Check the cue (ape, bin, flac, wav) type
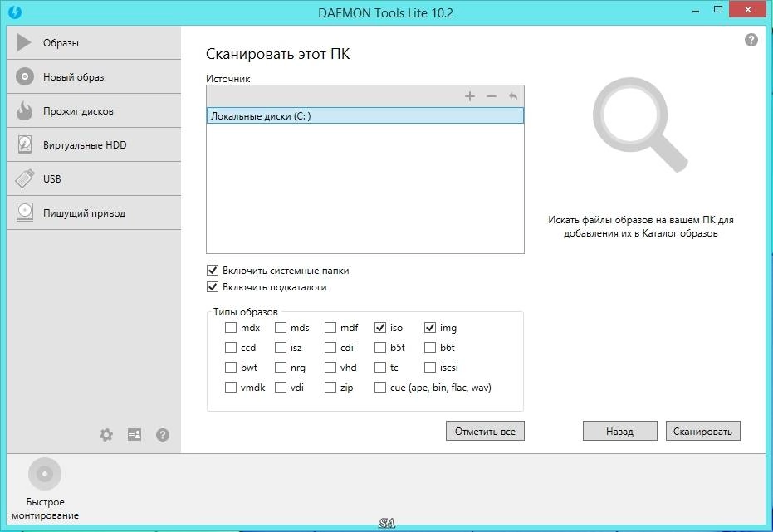 pyautogui.click(x=380, y=388)
